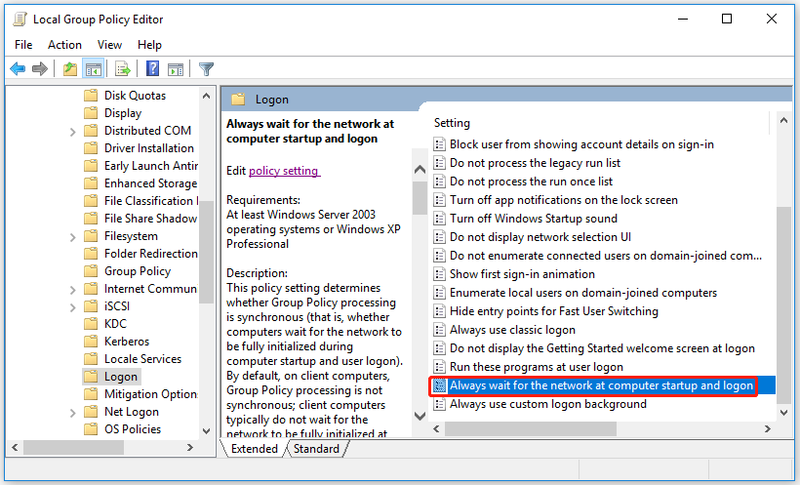Screen dimensions: 800x485
Task: Select Folder Redirection tree item
Action: (x=151, y=253)
